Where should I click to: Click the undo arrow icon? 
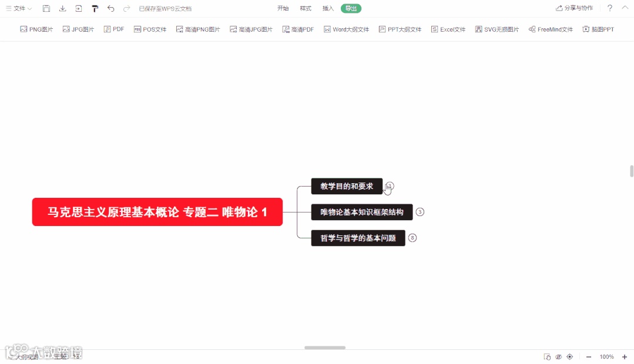pos(111,8)
